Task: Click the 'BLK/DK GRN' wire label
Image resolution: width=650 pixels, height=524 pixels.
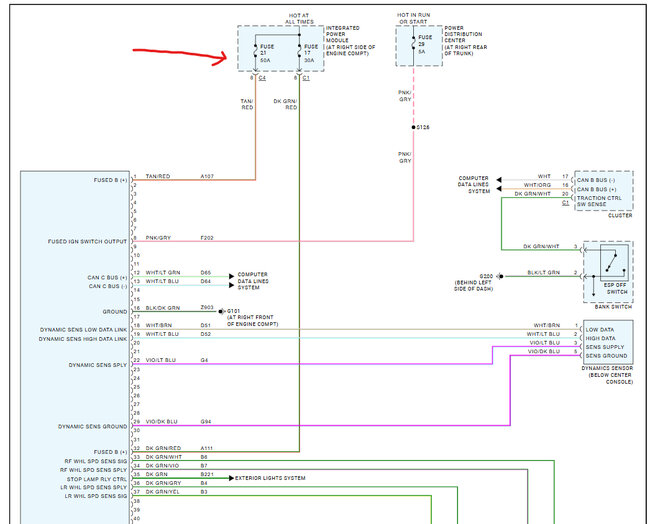Action: click(x=162, y=308)
